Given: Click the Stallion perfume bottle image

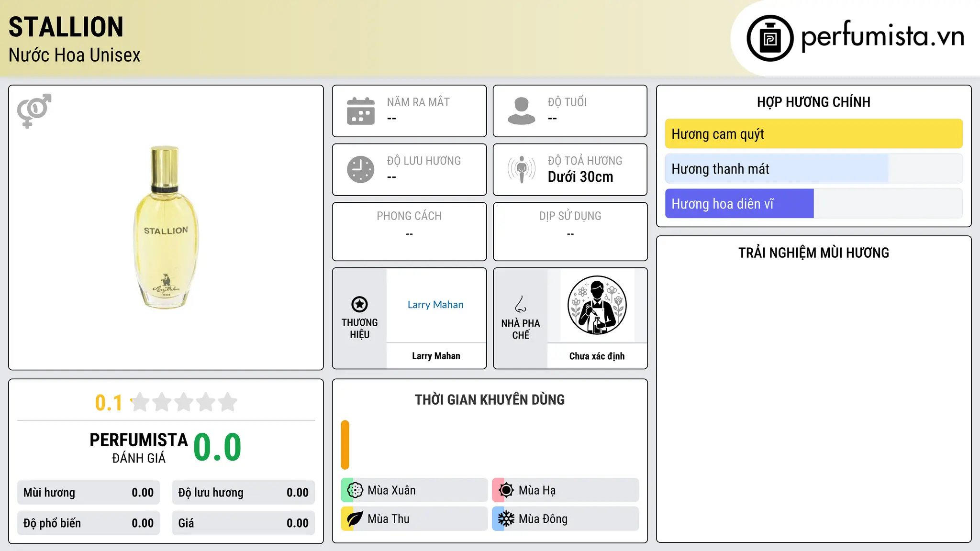Looking at the screenshot, I should pyautogui.click(x=166, y=227).
